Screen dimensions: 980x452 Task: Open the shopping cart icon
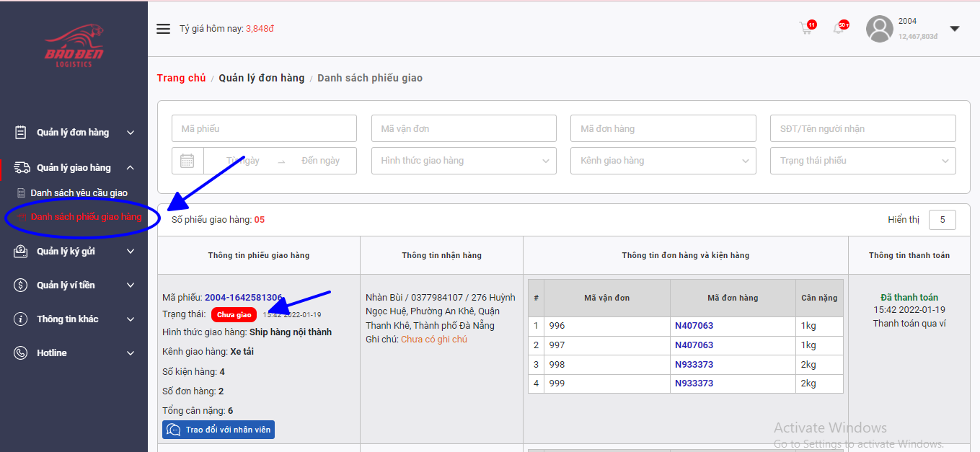pos(805,29)
